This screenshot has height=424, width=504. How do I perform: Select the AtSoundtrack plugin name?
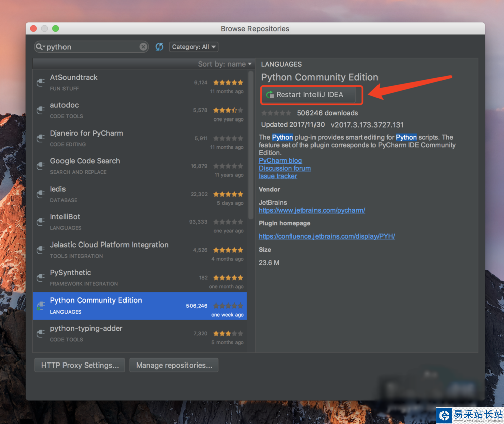[74, 77]
